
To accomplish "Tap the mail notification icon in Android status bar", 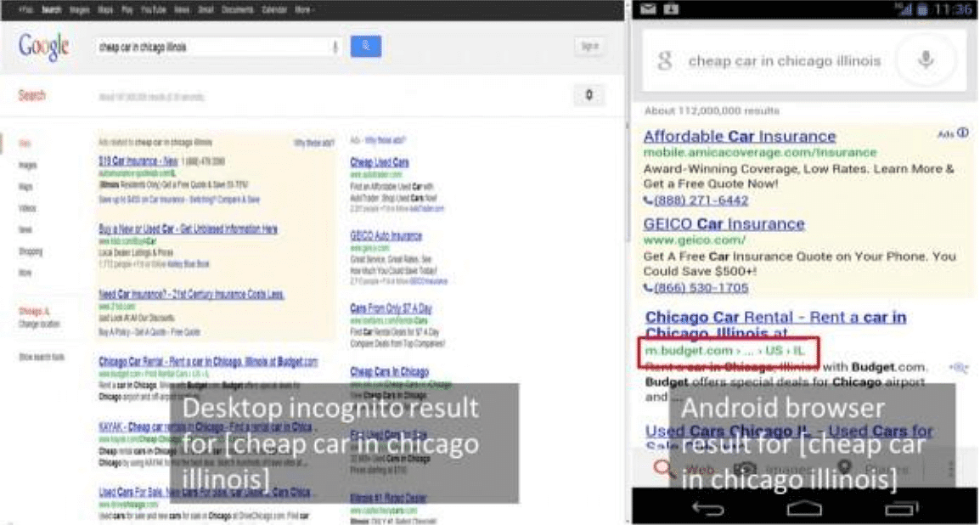I will coord(649,8).
